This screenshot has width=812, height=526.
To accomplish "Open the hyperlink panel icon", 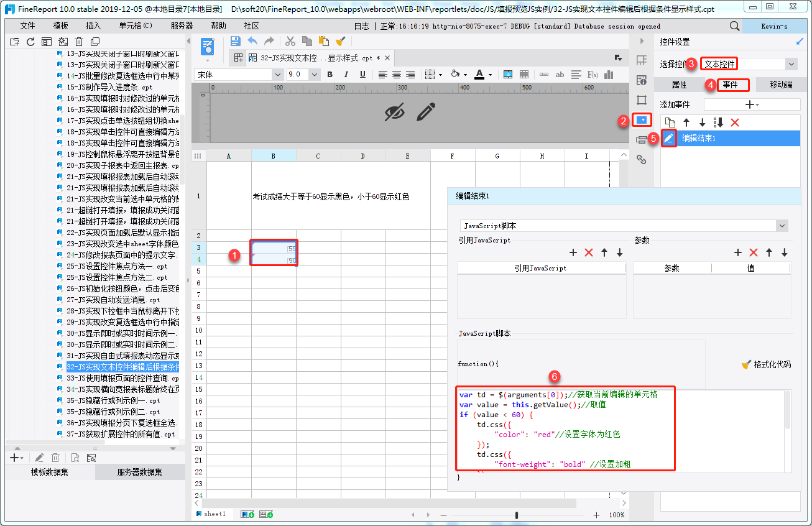I will click(642, 160).
